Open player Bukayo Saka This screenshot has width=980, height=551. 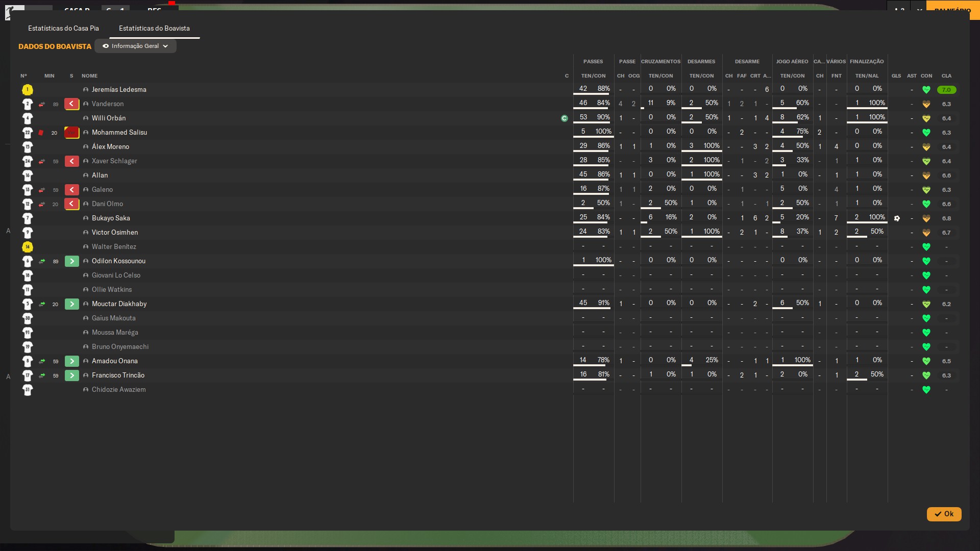pyautogui.click(x=111, y=218)
